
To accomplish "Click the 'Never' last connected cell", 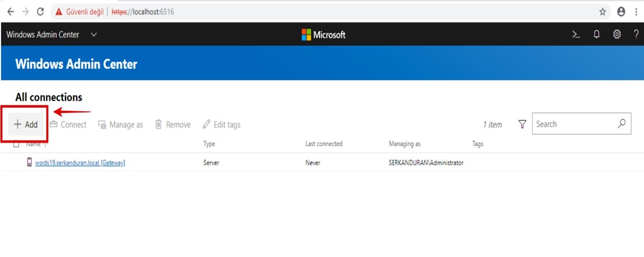I will click(x=312, y=163).
